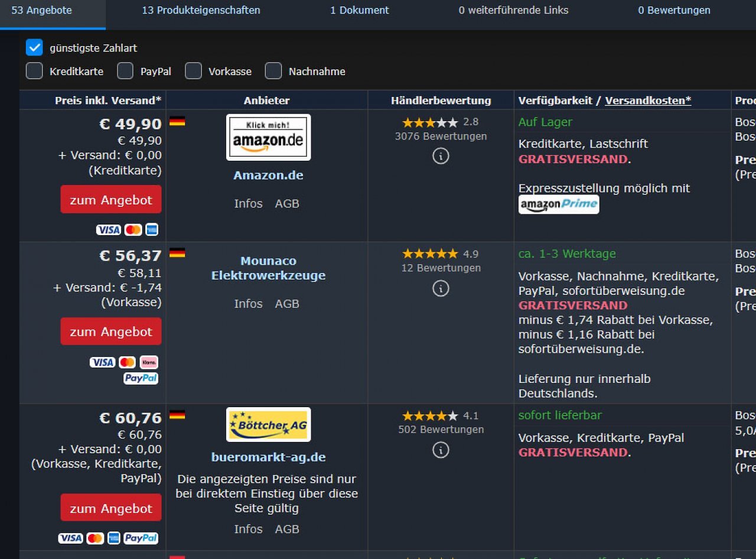This screenshot has width=756, height=559.
Task: Click the large € 56,37 price
Action: pyautogui.click(x=131, y=256)
